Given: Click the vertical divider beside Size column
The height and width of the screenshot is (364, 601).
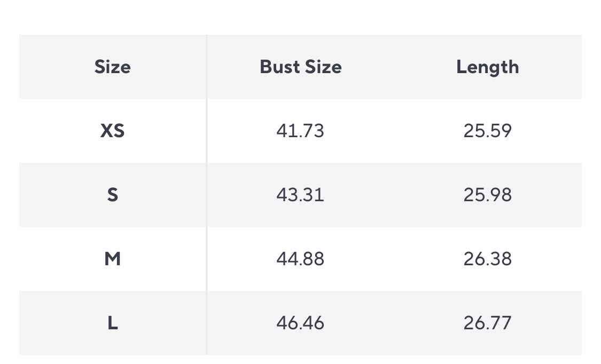Looking at the screenshot, I should pyautogui.click(x=207, y=195).
